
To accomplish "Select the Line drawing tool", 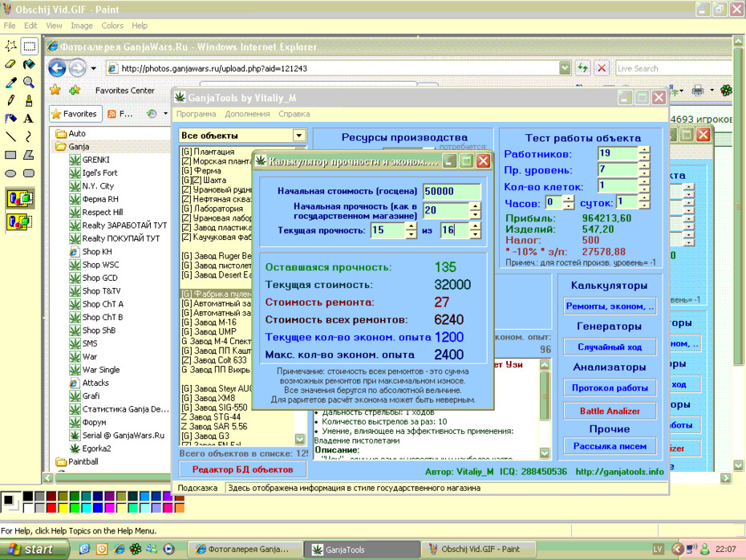I will 10,137.
